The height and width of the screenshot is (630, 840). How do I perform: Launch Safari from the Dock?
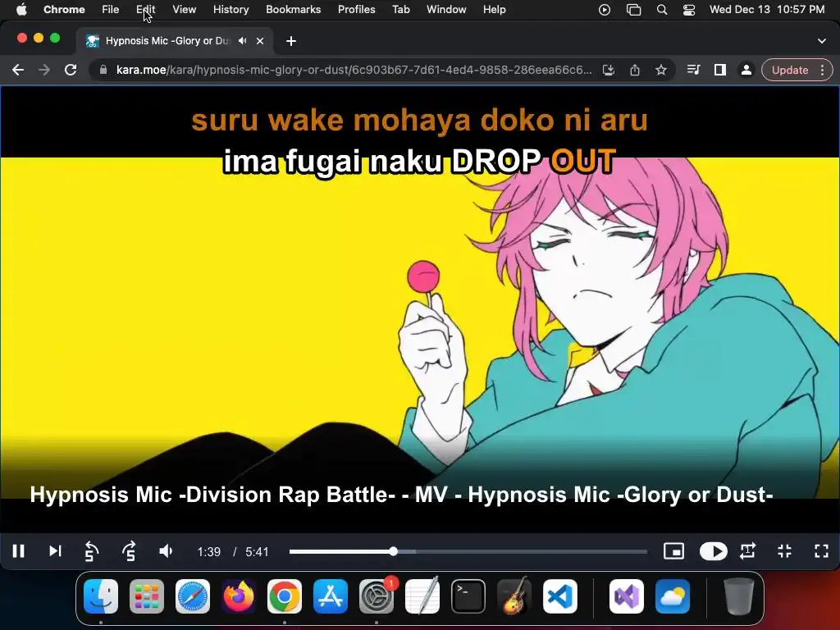pos(193,596)
